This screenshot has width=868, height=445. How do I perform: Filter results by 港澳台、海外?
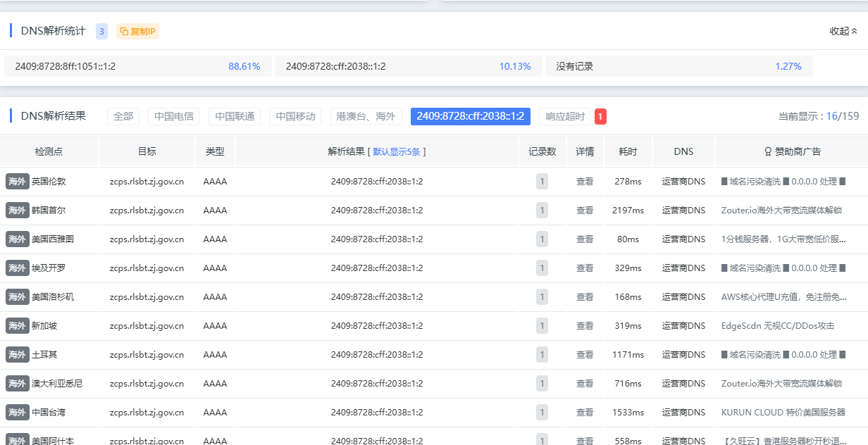[366, 116]
